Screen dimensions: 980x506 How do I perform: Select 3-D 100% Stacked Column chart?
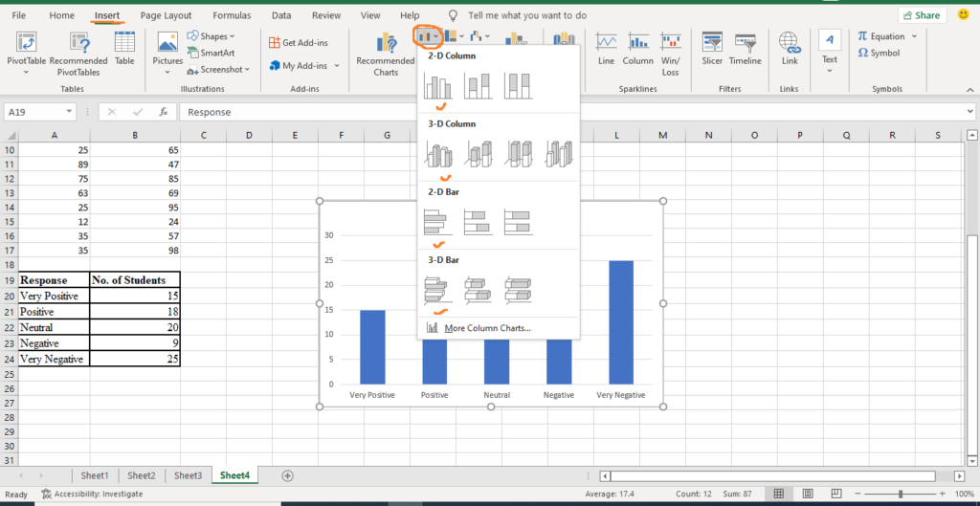(x=518, y=154)
